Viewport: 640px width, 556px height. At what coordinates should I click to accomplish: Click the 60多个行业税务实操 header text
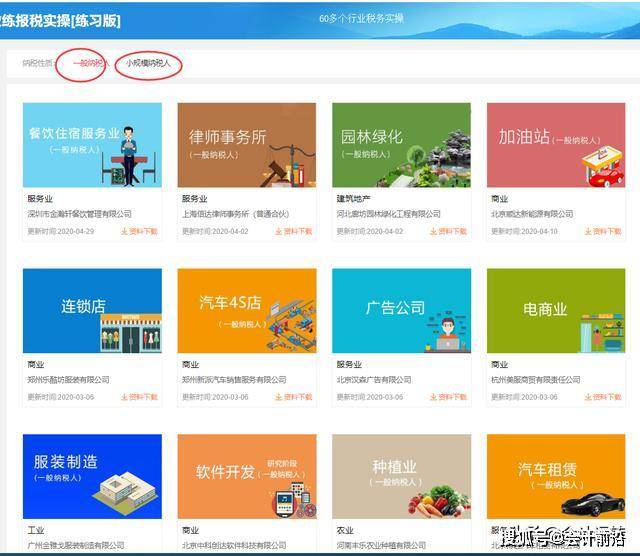click(361, 18)
